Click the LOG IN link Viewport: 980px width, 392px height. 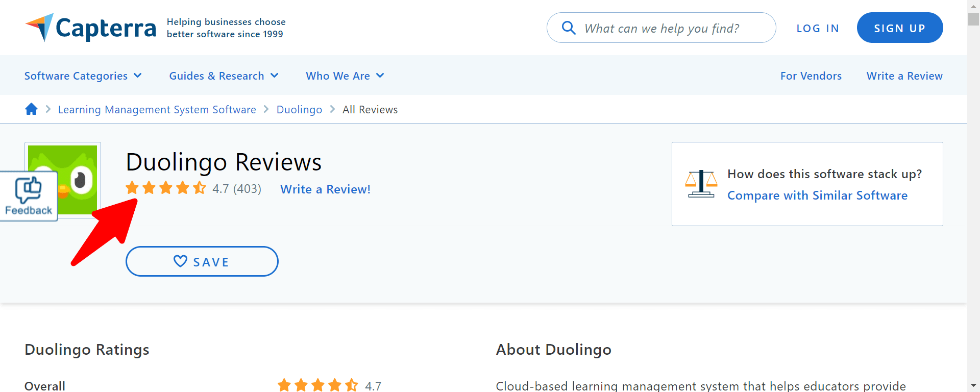(818, 28)
